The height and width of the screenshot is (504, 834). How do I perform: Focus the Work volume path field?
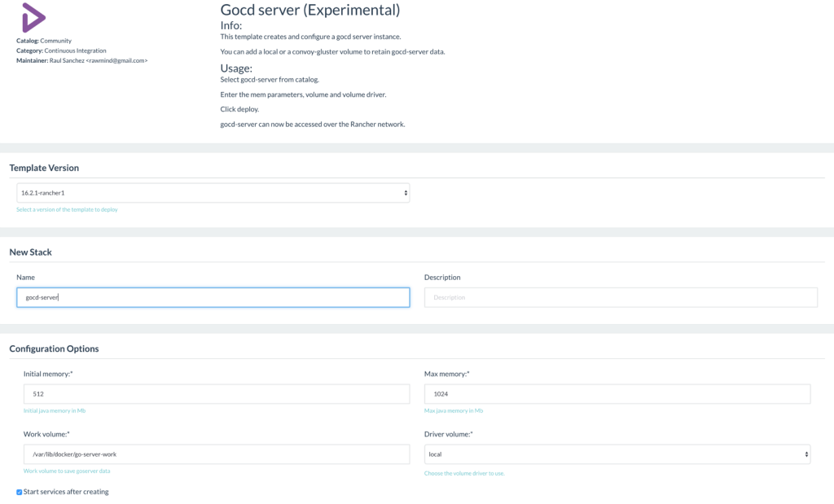(216, 454)
